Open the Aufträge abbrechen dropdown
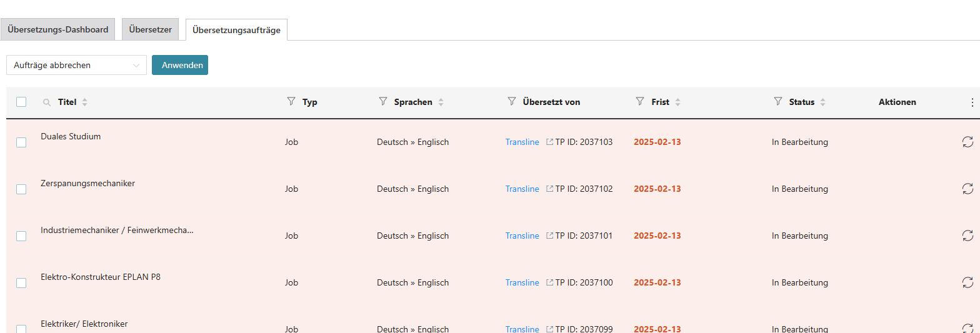This screenshot has height=333, width=980. click(76, 65)
